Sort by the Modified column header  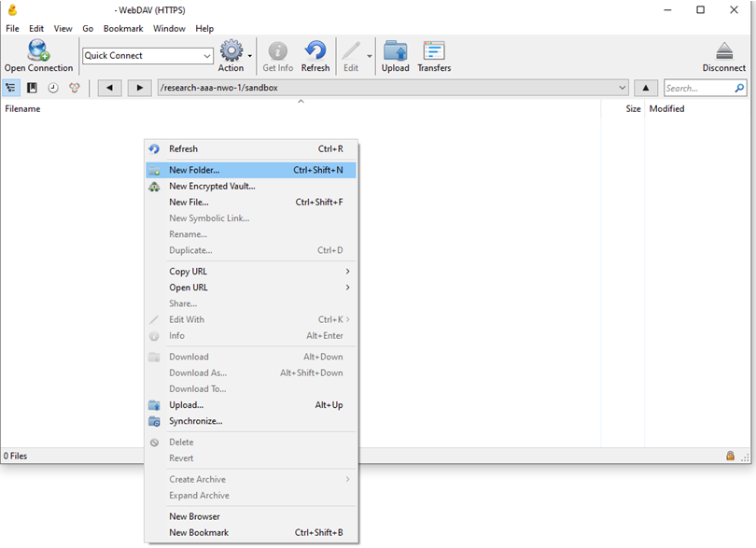click(x=666, y=109)
